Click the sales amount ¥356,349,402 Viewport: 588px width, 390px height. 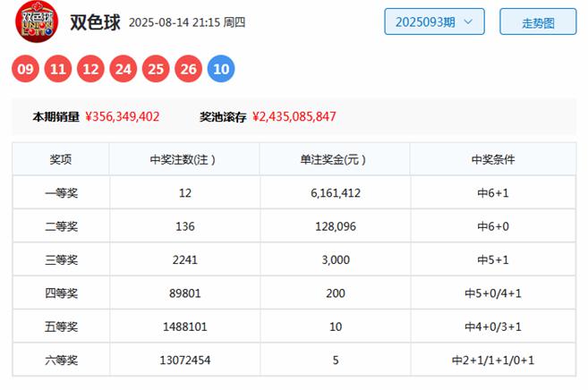click(124, 116)
